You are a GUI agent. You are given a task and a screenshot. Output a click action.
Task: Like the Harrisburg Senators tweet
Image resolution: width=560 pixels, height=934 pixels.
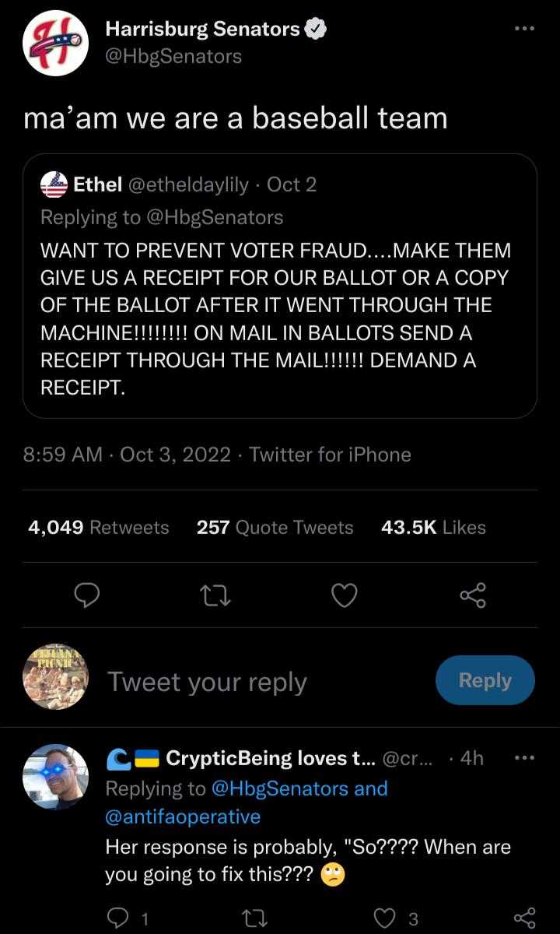click(345, 595)
